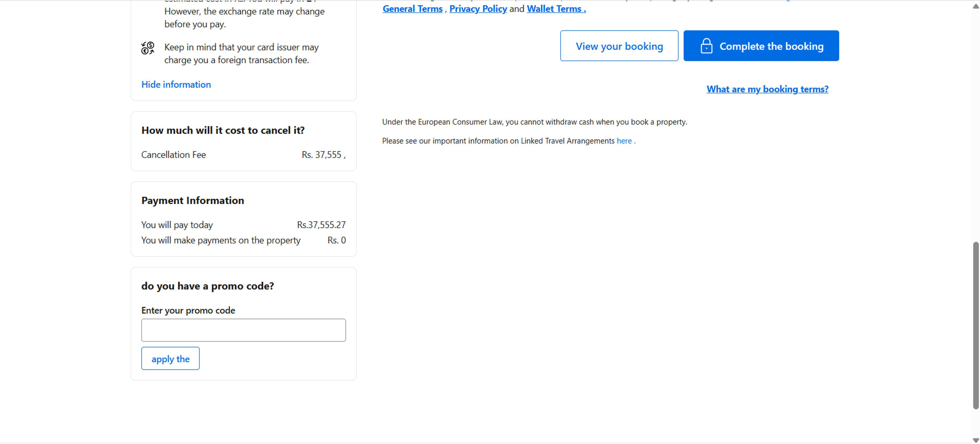Click the foreign transaction fee notice text

pos(242,54)
